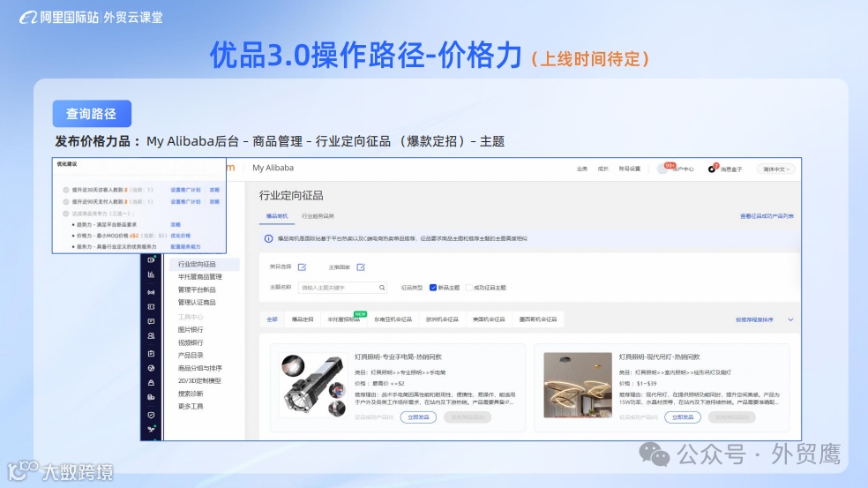
Task: Open the ticket/coupon sidebar icon beside 管理认证商品
Action: [x=151, y=307]
